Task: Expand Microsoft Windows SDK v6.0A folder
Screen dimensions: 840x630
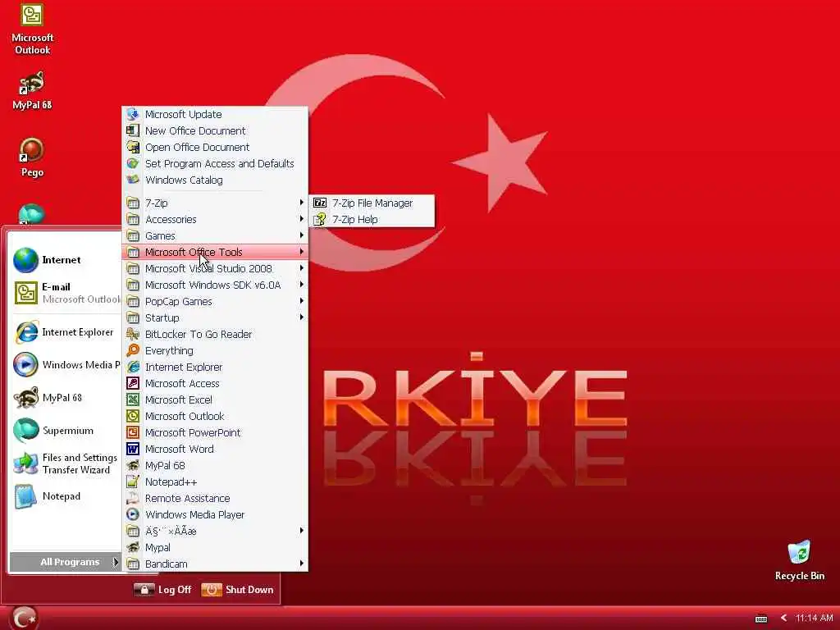Action: pyautogui.click(x=215, y=285)
